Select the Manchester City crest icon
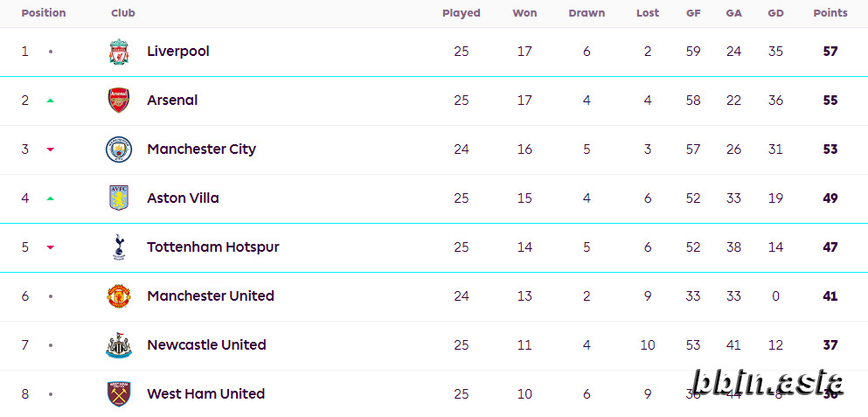 [x=119, y=149]
